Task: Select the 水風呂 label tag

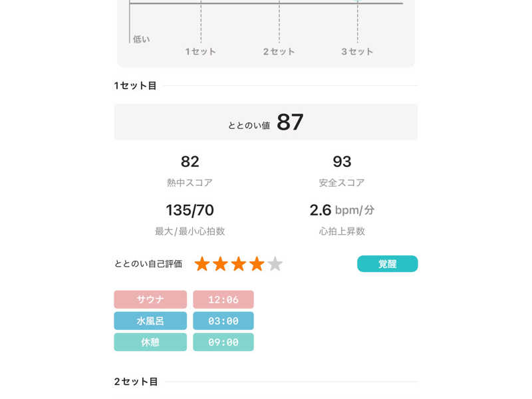Action: tap(150, 321)
